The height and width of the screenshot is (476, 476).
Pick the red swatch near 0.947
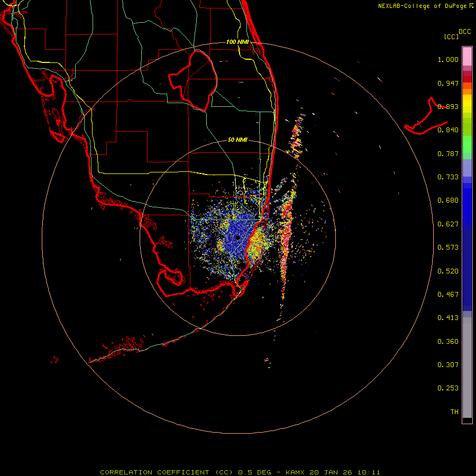tap(467, 79)
